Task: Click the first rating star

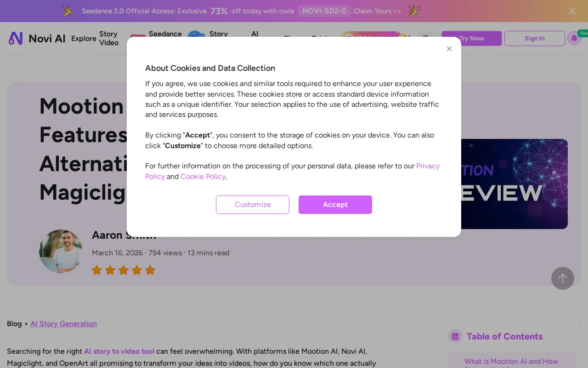Action: click(x=97, y=270)
